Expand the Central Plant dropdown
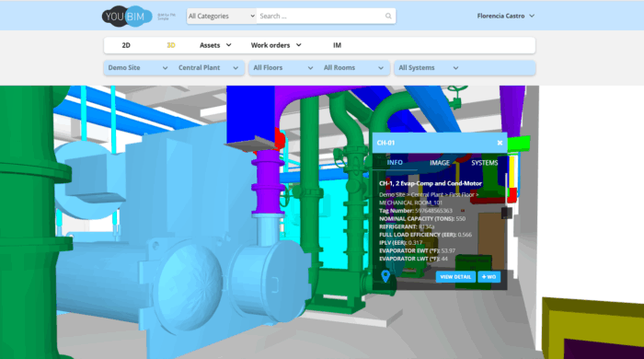644x359 pixels. tap(208, 68)
